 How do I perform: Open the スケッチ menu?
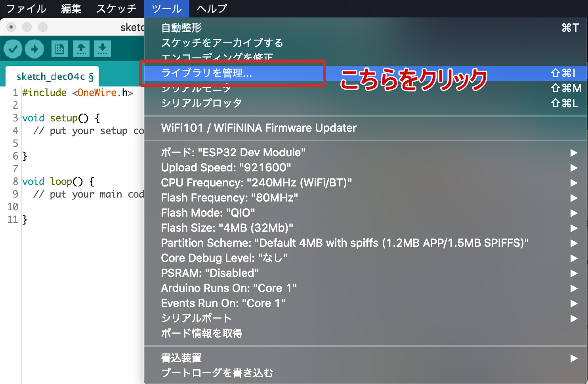[116, 8]
